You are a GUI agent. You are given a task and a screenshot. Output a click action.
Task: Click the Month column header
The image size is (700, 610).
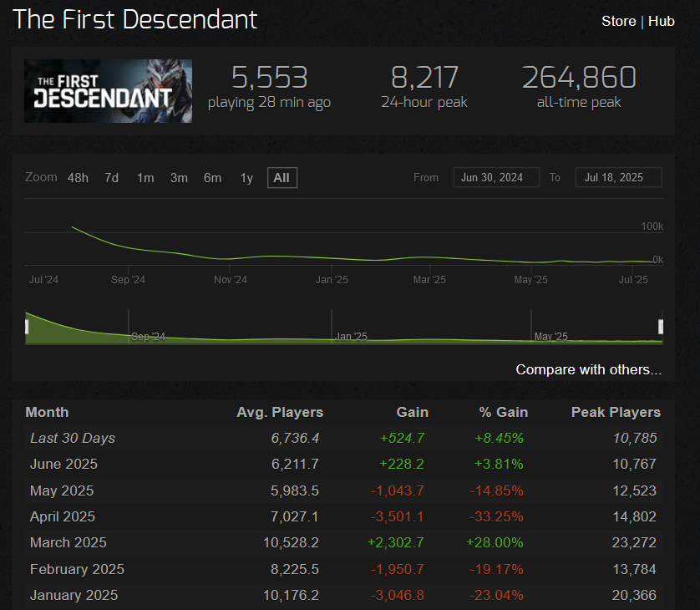(47, 412)
